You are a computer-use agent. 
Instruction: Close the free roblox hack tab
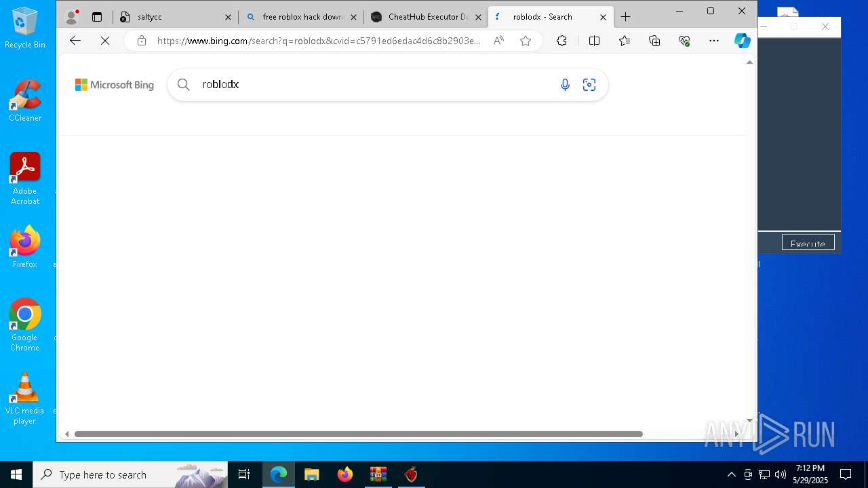coord(353,17)
